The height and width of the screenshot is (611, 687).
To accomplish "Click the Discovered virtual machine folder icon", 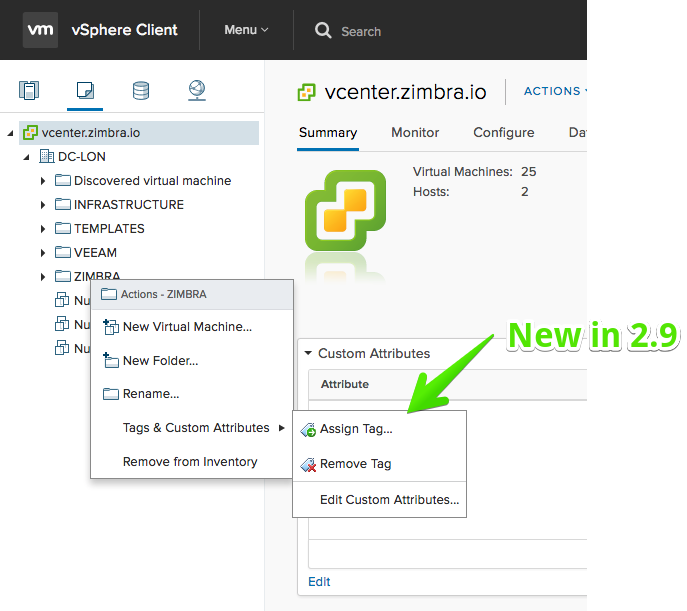I will tap(63, 180).
